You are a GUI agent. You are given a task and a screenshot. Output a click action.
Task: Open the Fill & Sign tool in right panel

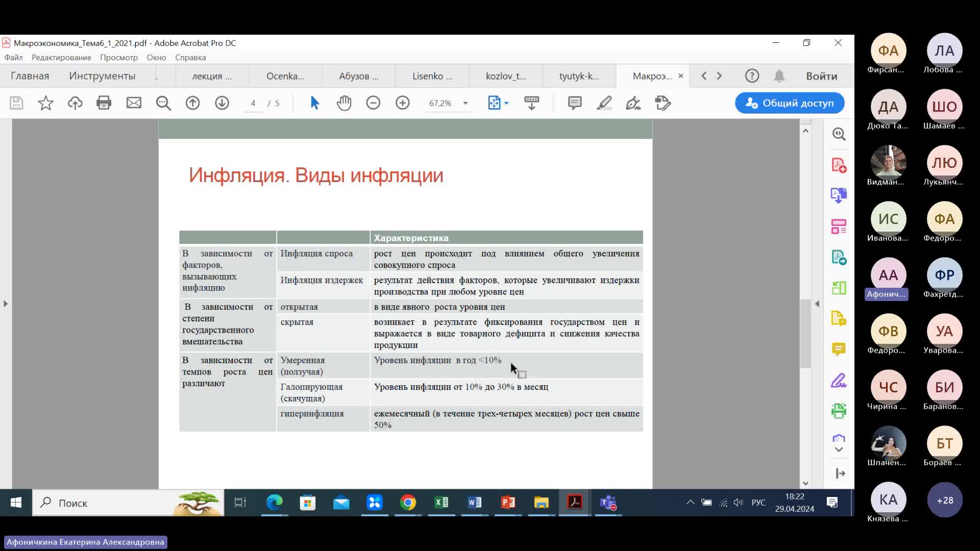839,381
